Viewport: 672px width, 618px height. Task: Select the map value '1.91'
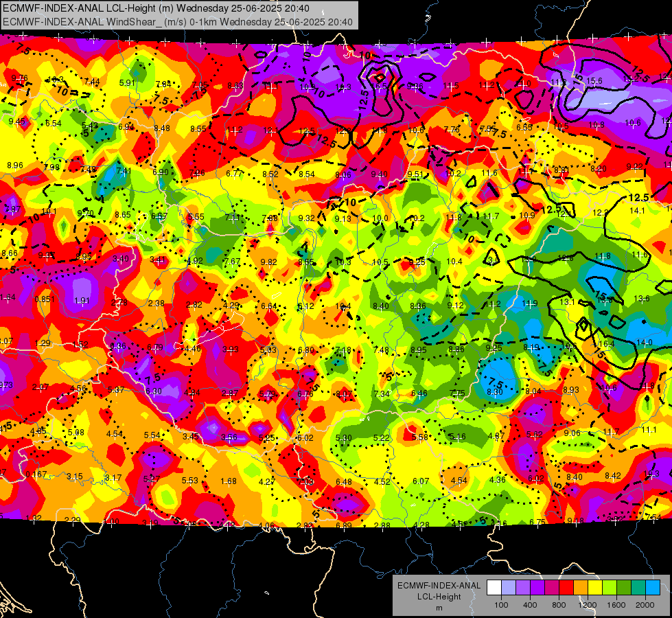click(x=82, y=300)
